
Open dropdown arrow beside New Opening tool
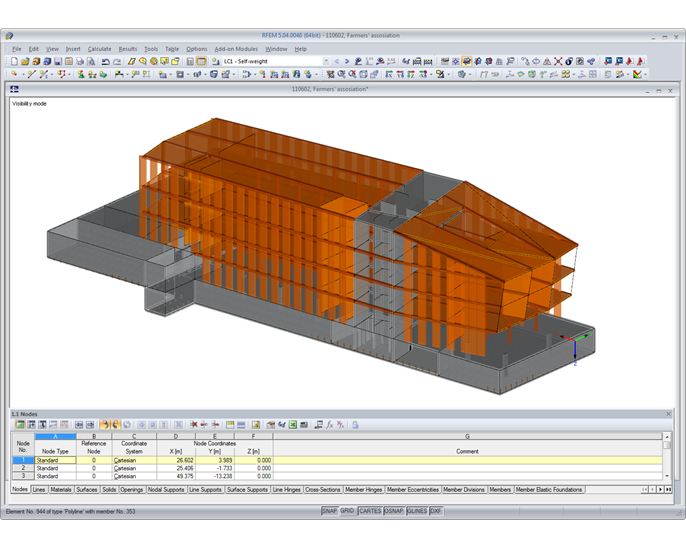click(x=188, y=74)
